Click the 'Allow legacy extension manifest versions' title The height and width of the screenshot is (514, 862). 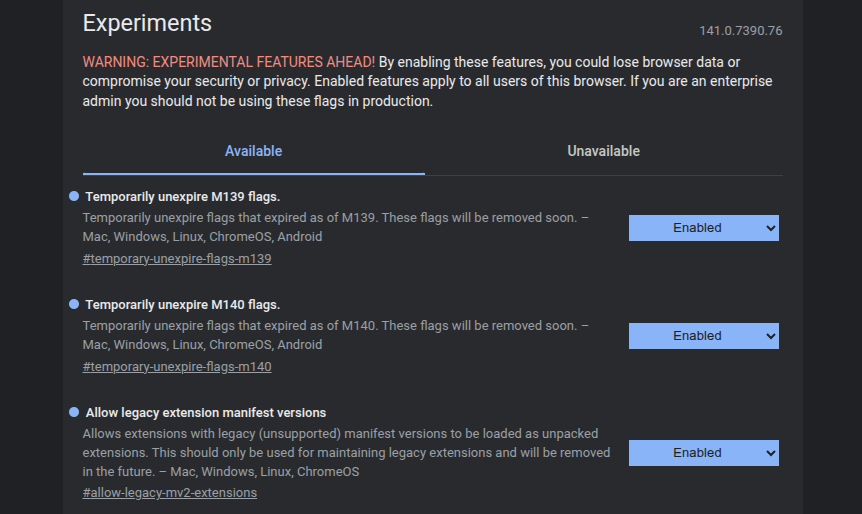206,413
